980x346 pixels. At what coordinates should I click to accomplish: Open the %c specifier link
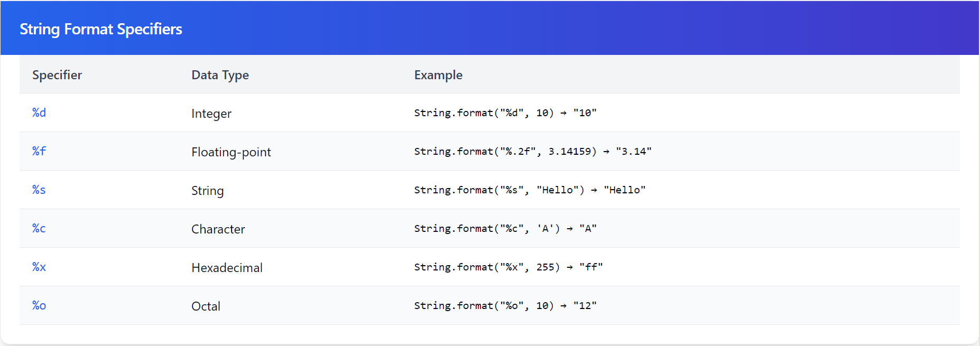[x=39, y=228]
